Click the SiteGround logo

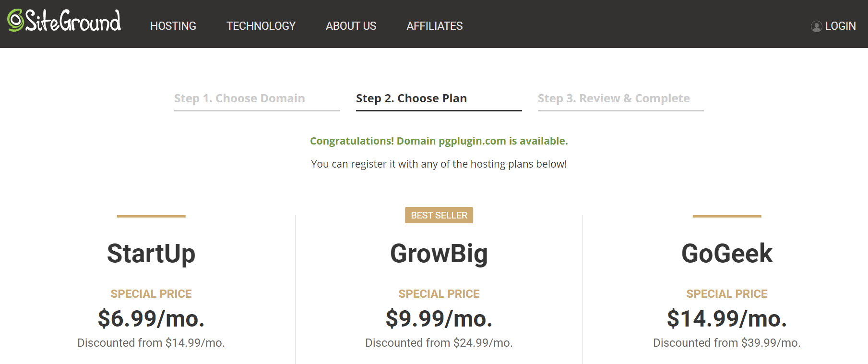point(64,21)
